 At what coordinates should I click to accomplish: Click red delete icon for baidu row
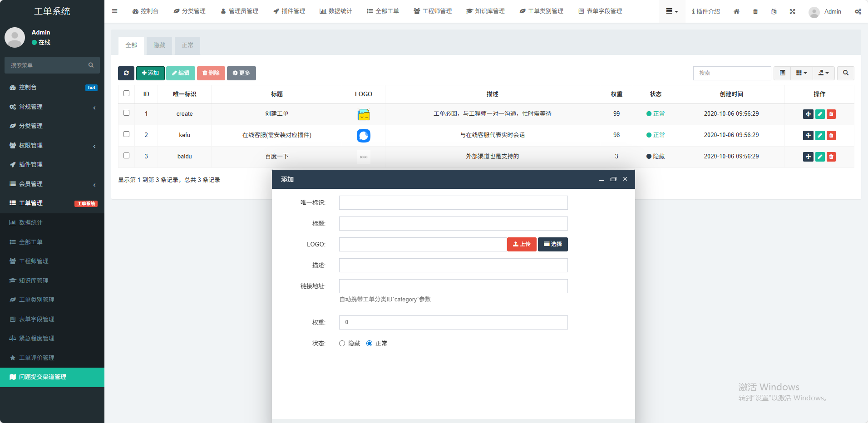point(831,157)
